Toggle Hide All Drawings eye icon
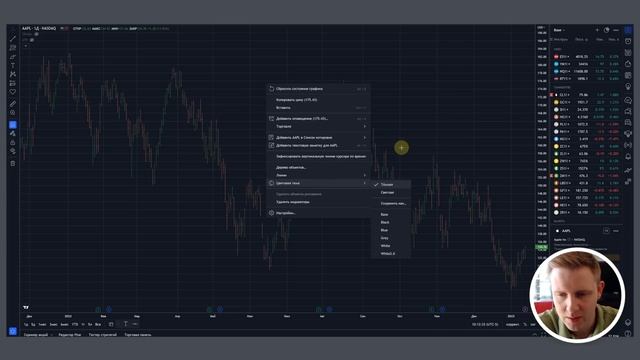Screen dimensions: 640x360 [13, 151]
